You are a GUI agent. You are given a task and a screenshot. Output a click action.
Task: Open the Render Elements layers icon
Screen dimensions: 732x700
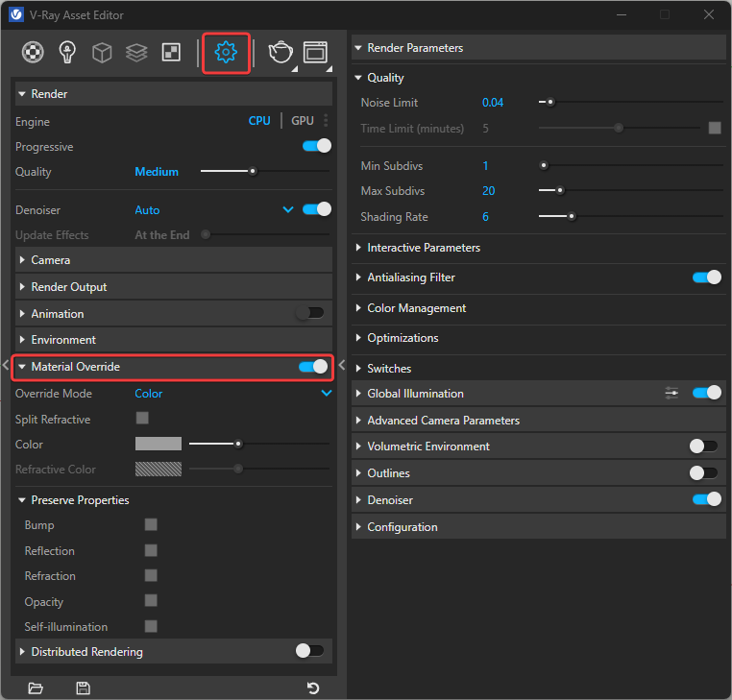136,53
